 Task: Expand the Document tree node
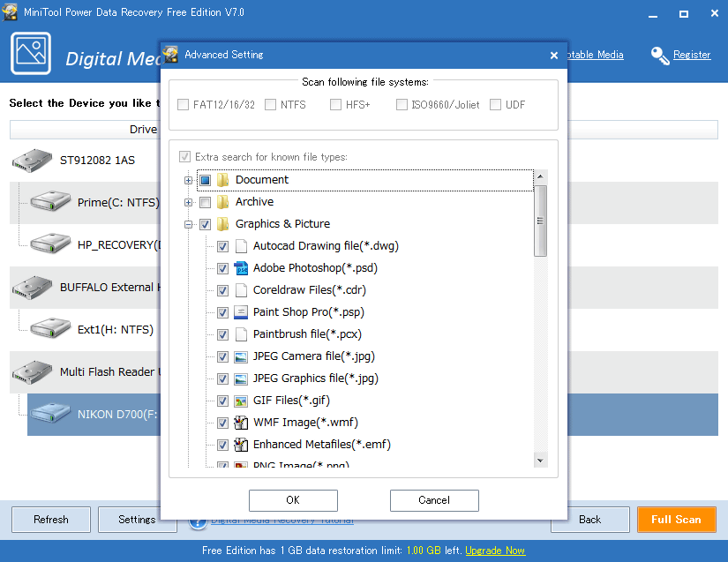[188, 180]
